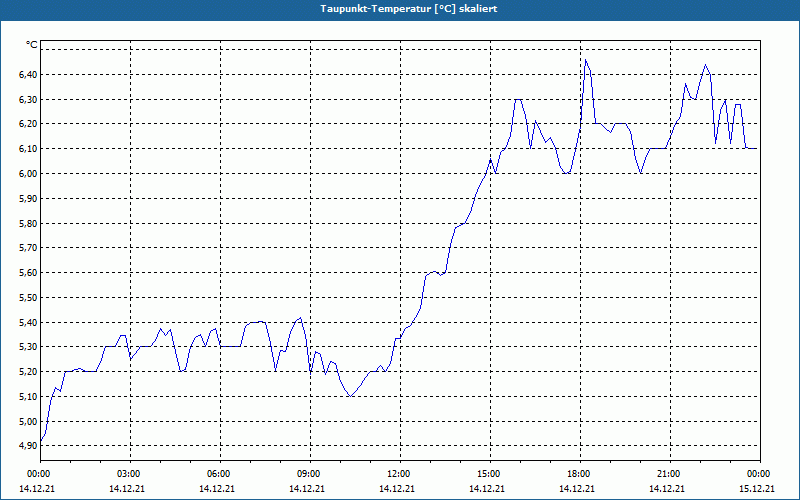Image resolution: width=800 pixels, height=500 pixels.
Task: Click the 6,20 y-axis value
Action: (x=28, y=124)
